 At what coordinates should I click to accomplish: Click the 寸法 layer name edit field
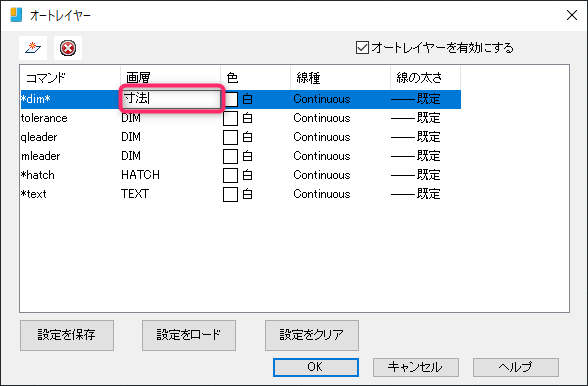click(171, 99)
